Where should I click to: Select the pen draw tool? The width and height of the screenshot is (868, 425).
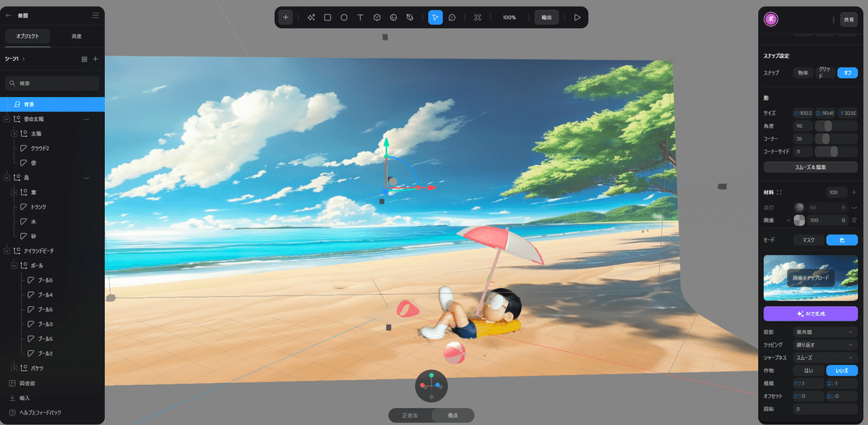click(x=410, y=17)
